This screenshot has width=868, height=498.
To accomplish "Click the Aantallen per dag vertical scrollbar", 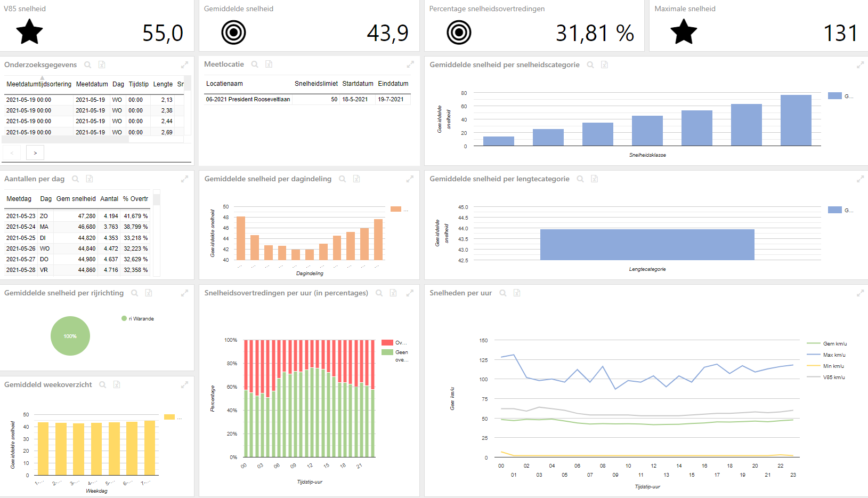I will 157,234.
